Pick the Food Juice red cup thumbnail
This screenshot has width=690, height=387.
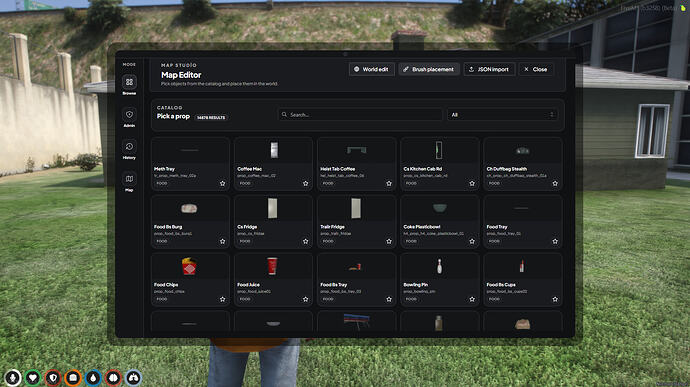point(273,266)
